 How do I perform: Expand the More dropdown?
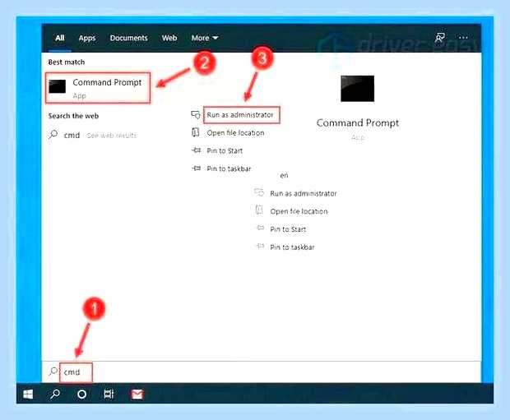pos(204,38)
